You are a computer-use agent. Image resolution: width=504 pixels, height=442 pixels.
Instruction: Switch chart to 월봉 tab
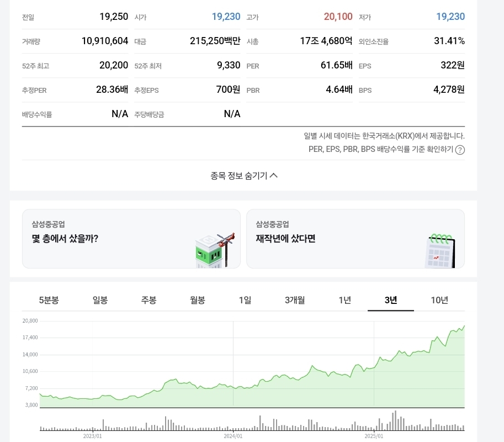[x=198, y=300]
